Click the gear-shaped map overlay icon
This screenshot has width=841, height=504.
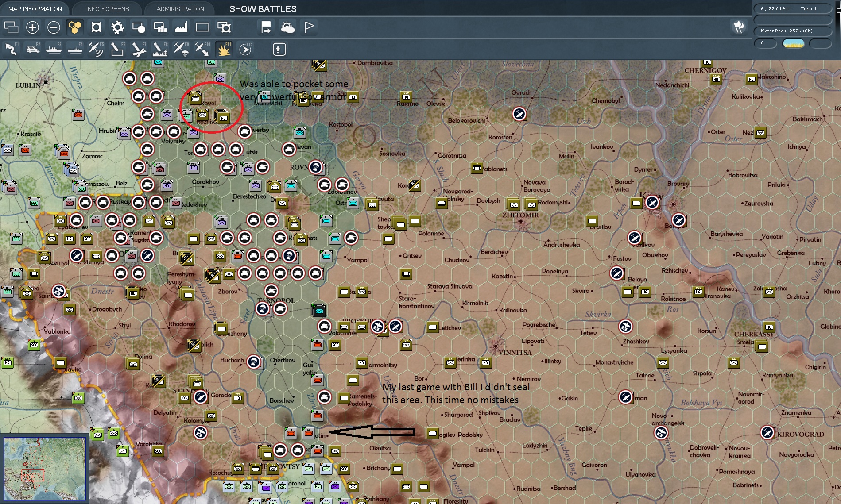coord(117,27)
